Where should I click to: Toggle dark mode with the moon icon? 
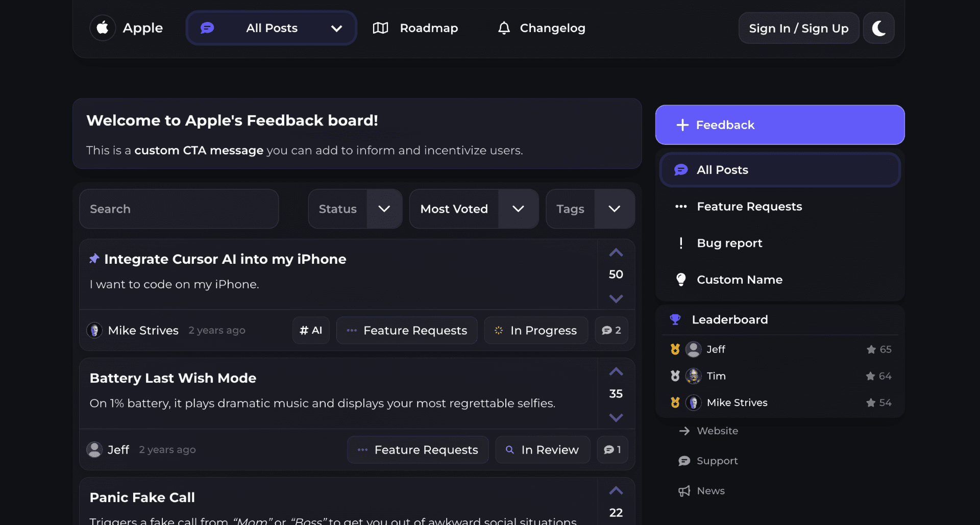point(878,28)
